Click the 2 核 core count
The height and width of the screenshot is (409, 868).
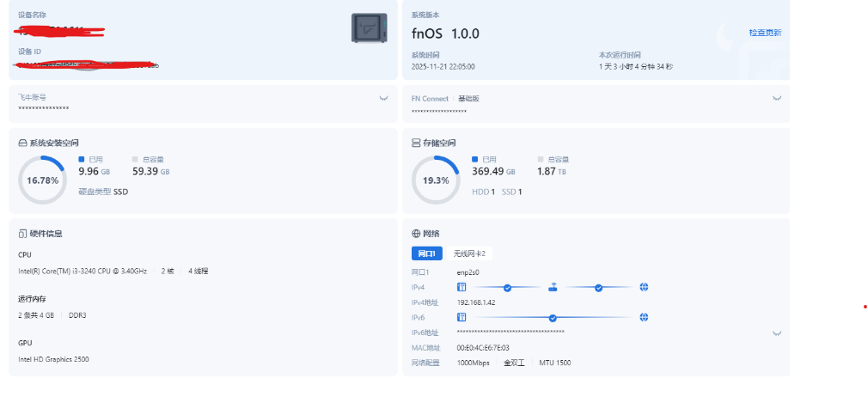coord(168,272)
